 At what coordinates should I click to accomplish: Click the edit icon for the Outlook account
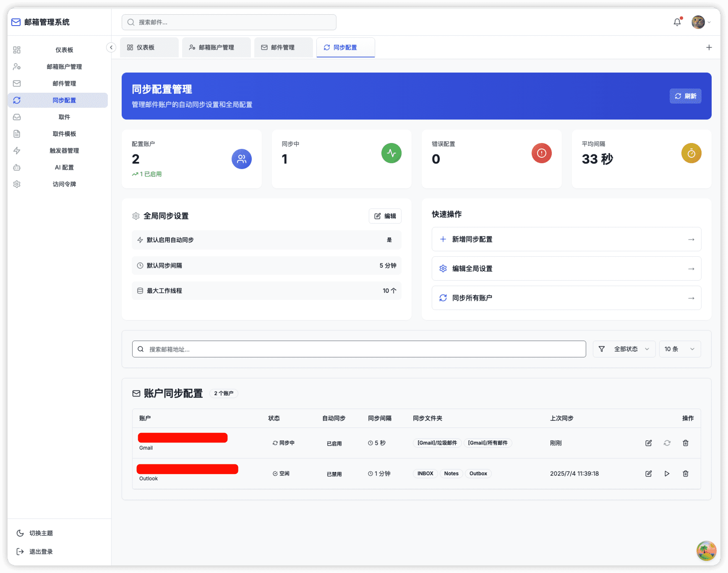click(x=649, y=474)
